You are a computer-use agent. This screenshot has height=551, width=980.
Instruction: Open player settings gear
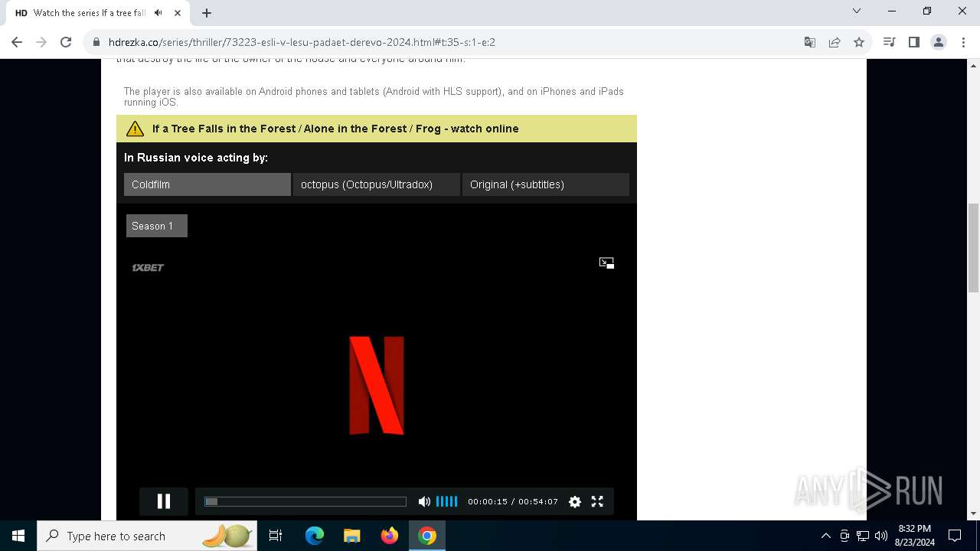(x=575, y=502)
